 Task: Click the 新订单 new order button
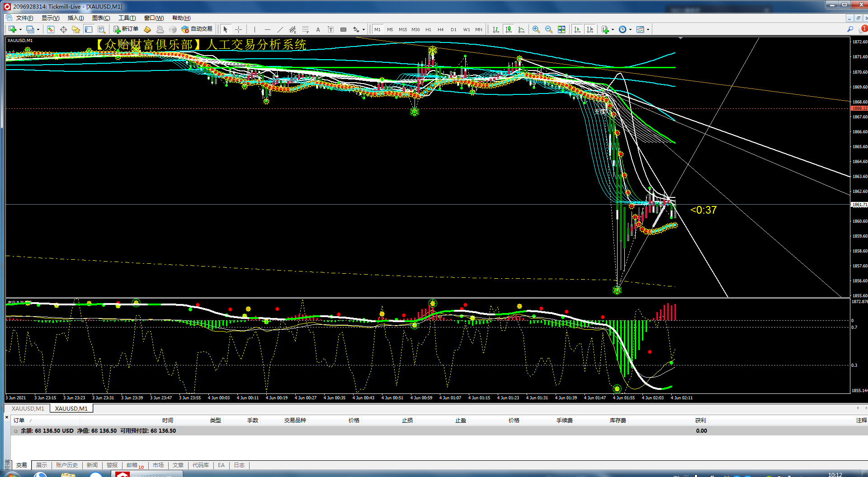click(126, 29)
